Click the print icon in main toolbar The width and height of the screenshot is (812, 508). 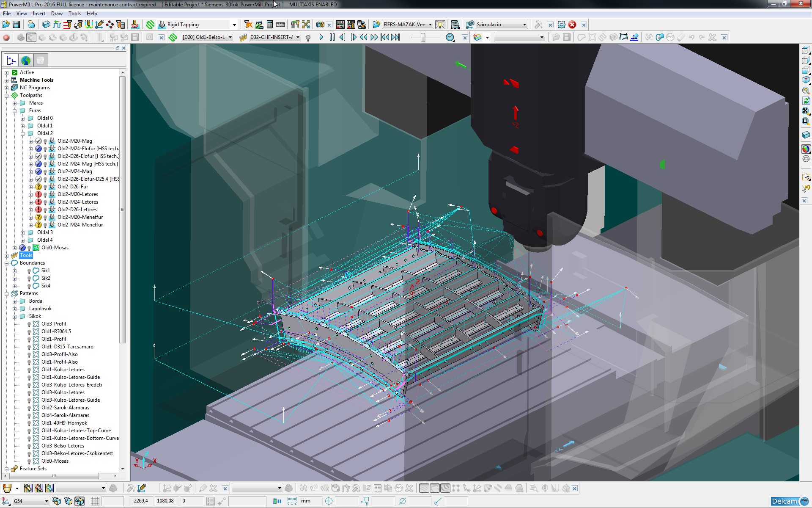pos(31,25)
